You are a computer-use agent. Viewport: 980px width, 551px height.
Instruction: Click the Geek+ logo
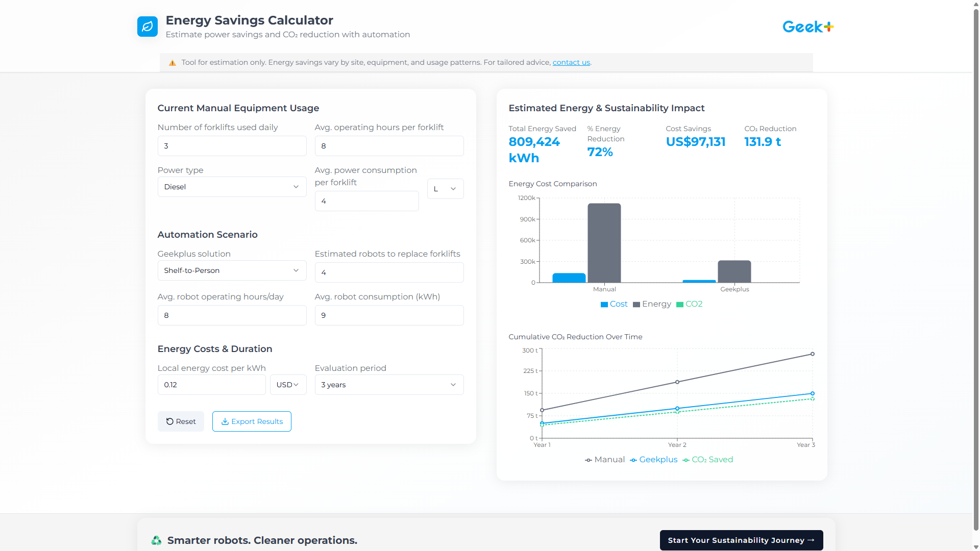point(807,27)
